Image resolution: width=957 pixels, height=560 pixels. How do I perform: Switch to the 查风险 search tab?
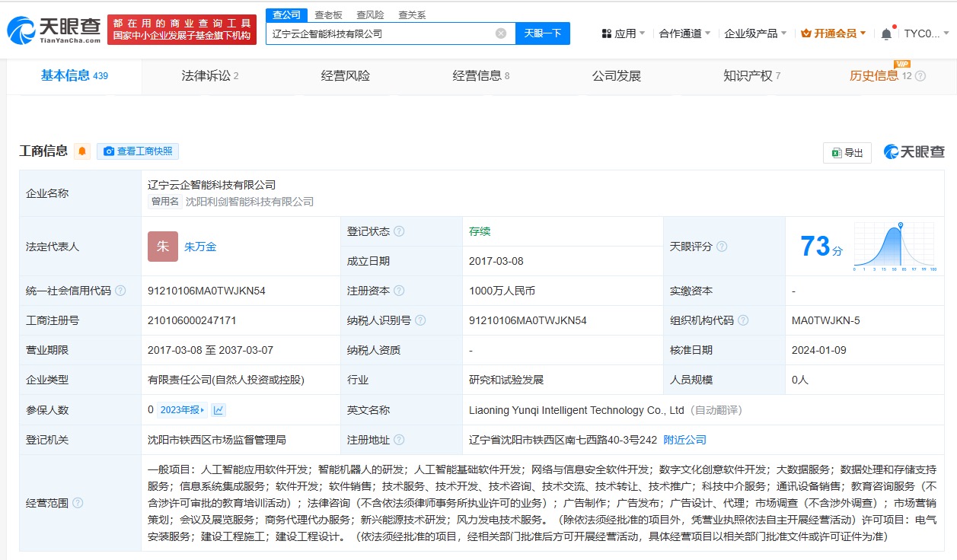pyautogui.click(x=370, y=15)
